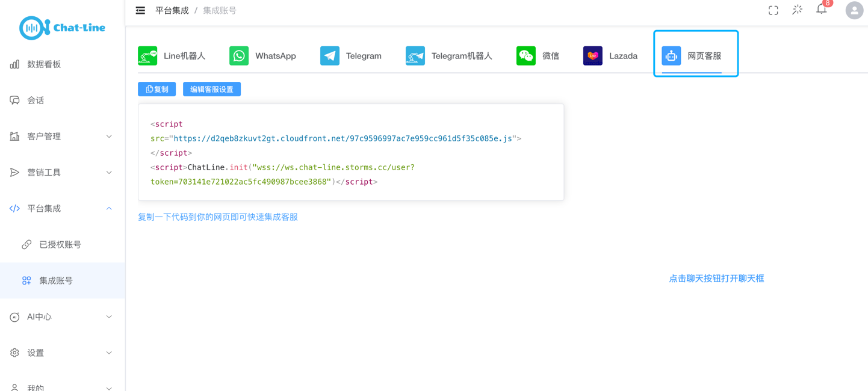This screenshot has height=391, width=868.
Task: Toggle the sidebar collapse hamburger icon
Action: coord(140,10)
